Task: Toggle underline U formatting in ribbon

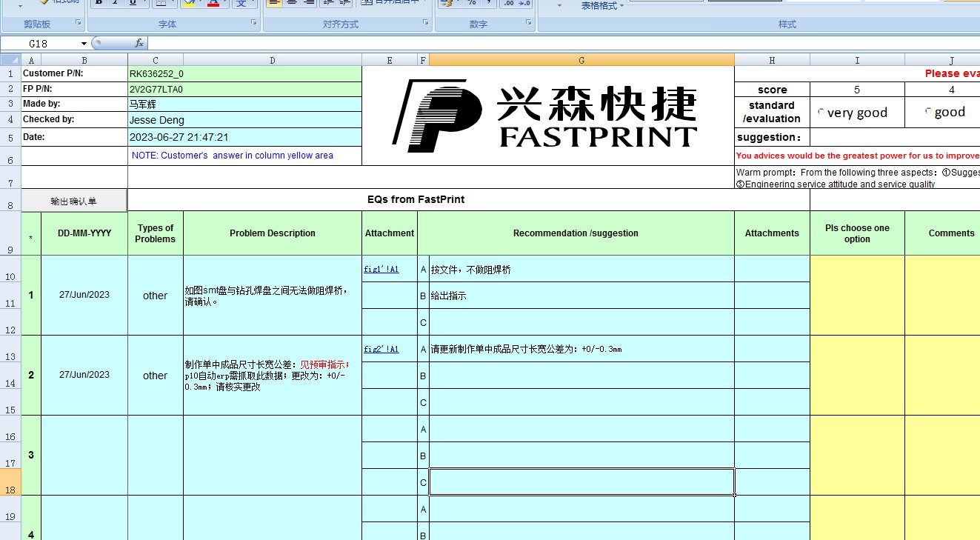Action: 133,3
